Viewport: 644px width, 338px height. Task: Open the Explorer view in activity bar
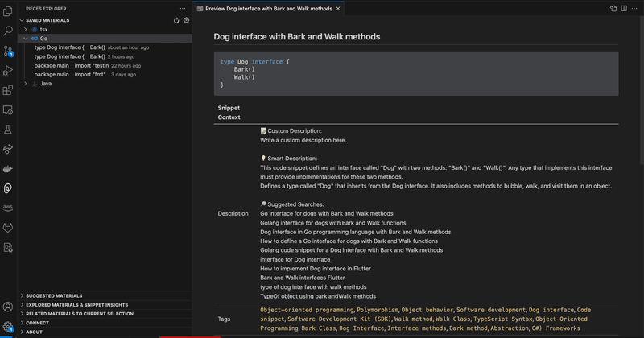click(x=8, y=11)
